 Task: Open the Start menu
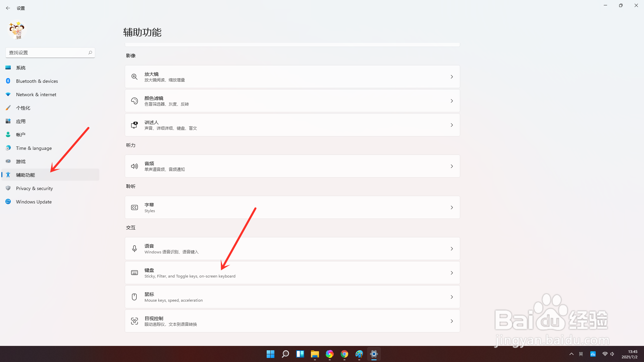[x=270, y=354]
